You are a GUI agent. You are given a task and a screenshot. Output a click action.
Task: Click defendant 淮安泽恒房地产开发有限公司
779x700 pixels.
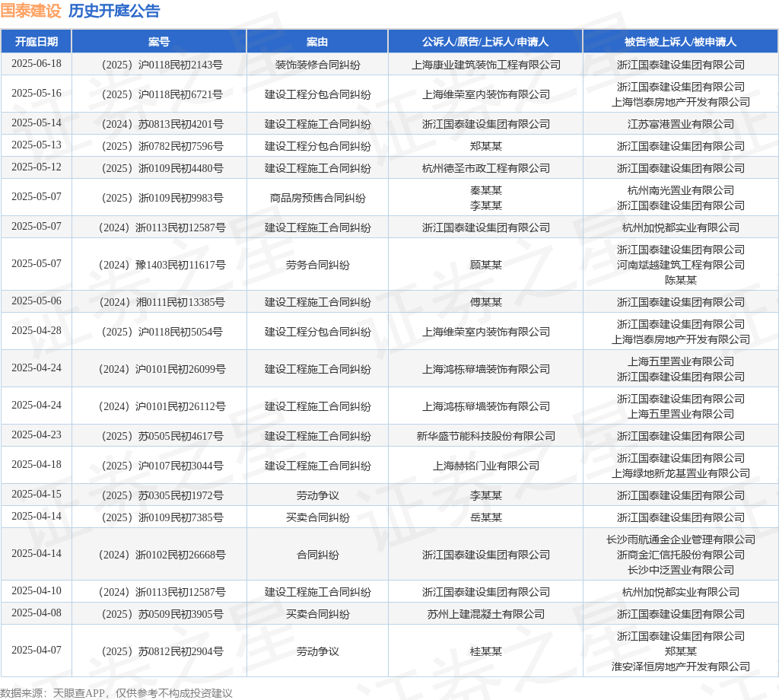(681, 667)
